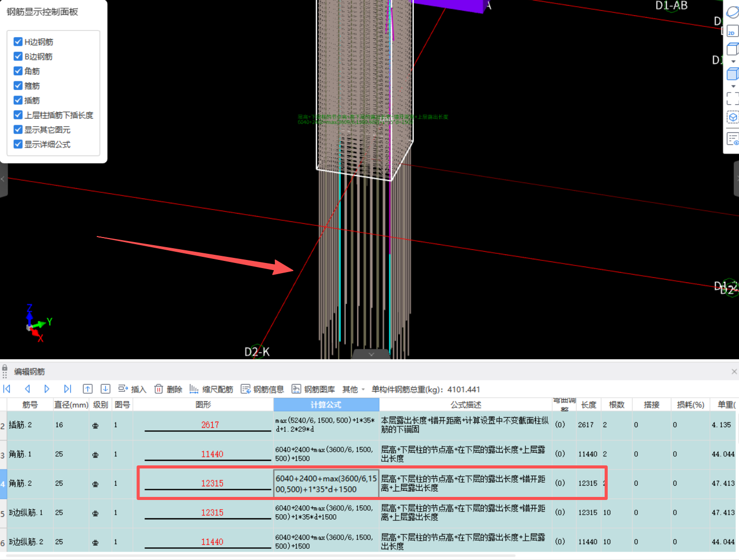Click the 2617 shape length value
The image size is (739, 560).
tap(210, 425)
